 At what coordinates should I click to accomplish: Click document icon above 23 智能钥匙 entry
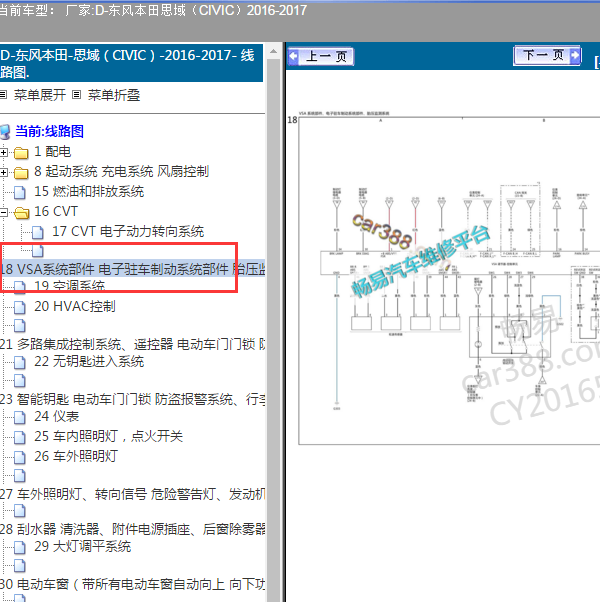click(x=20, y=380)
